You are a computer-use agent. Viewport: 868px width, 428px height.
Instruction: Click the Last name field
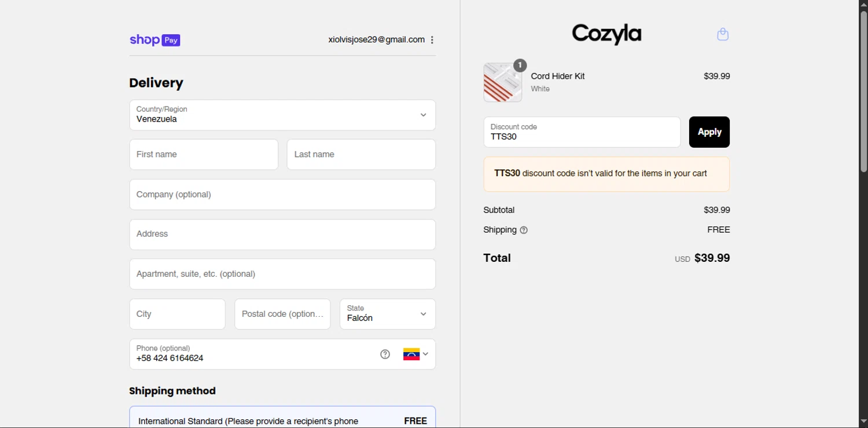(361, 154)
